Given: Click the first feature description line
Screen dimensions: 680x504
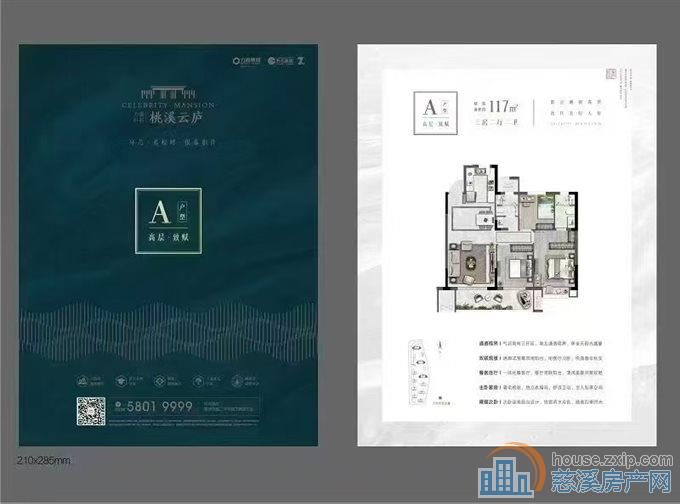Looking at the screenshot, I should point(541,343).
